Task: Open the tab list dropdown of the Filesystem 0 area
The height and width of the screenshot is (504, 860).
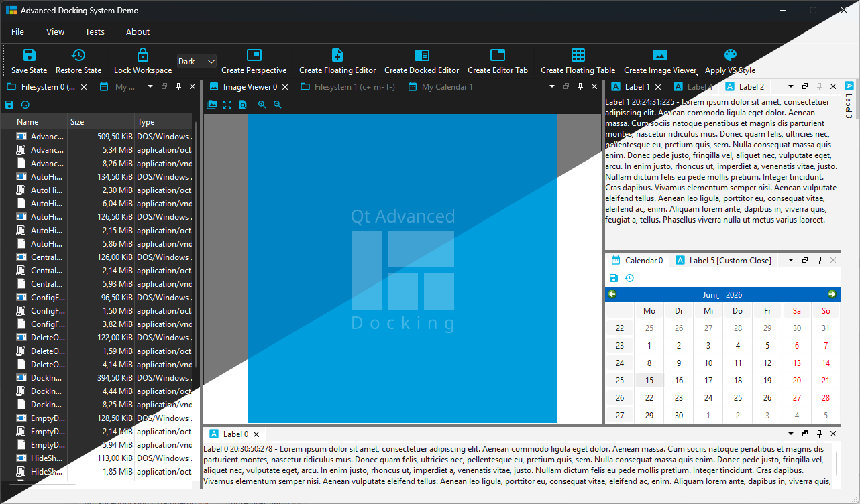Action: click(150, 86)
